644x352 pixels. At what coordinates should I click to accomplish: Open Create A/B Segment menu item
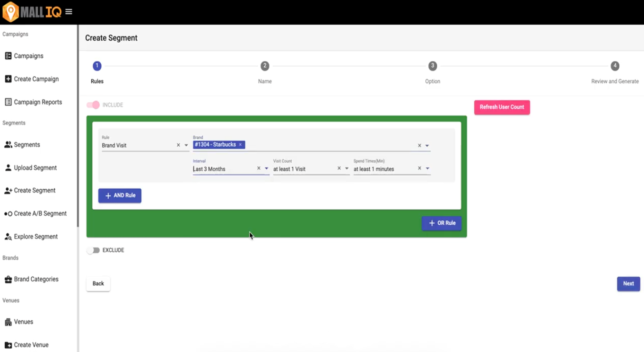click(x=40, y=213)
